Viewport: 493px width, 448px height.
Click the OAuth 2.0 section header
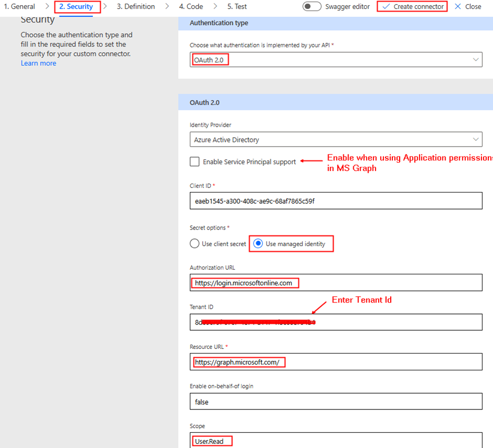[x=335, y=103]
